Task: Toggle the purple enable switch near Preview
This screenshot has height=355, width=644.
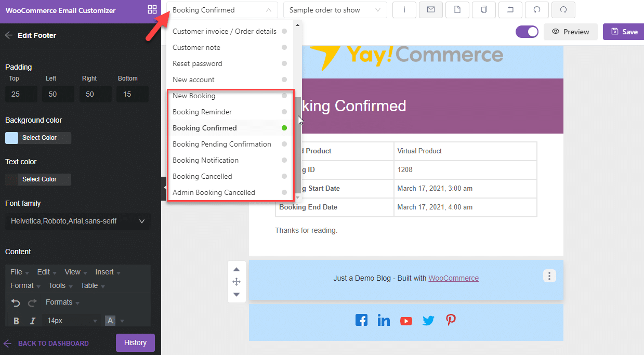Action: (x=527, y=32)
